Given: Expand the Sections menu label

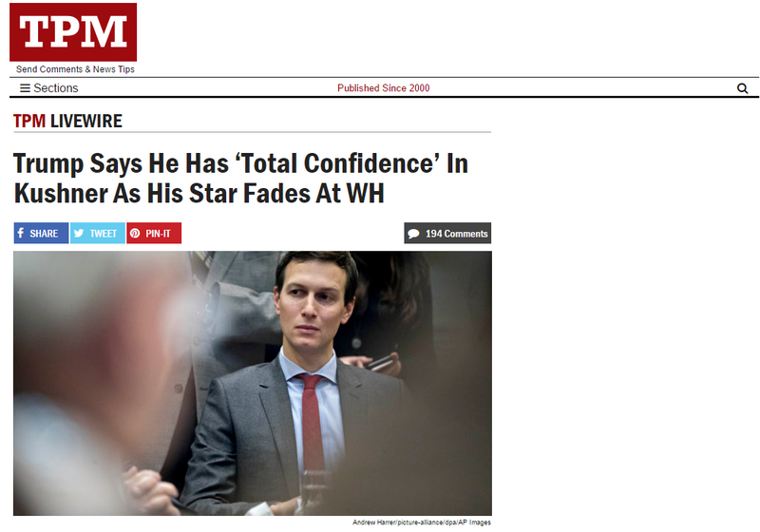Looking at the screenshot, I should pos(56,88).
